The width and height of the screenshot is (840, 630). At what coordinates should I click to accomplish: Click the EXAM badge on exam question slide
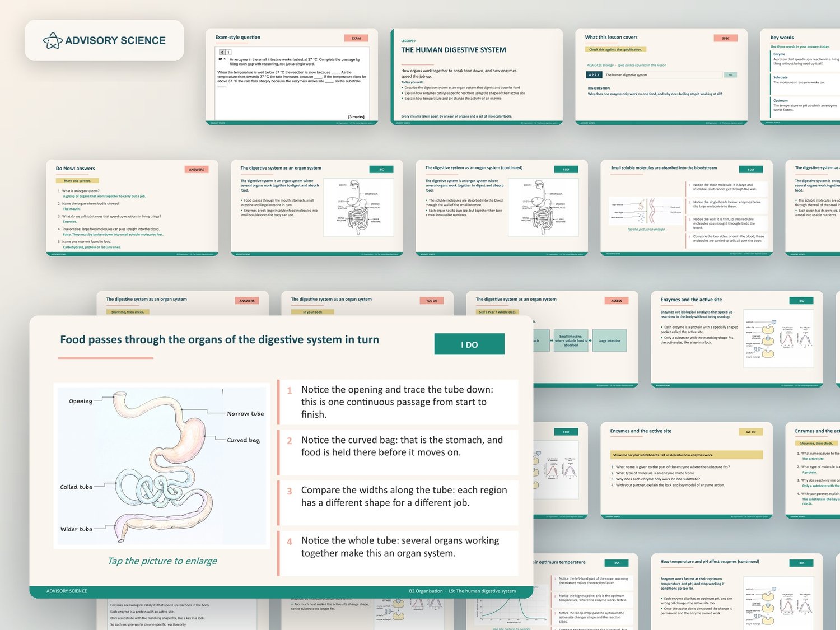tap(356, 38)
